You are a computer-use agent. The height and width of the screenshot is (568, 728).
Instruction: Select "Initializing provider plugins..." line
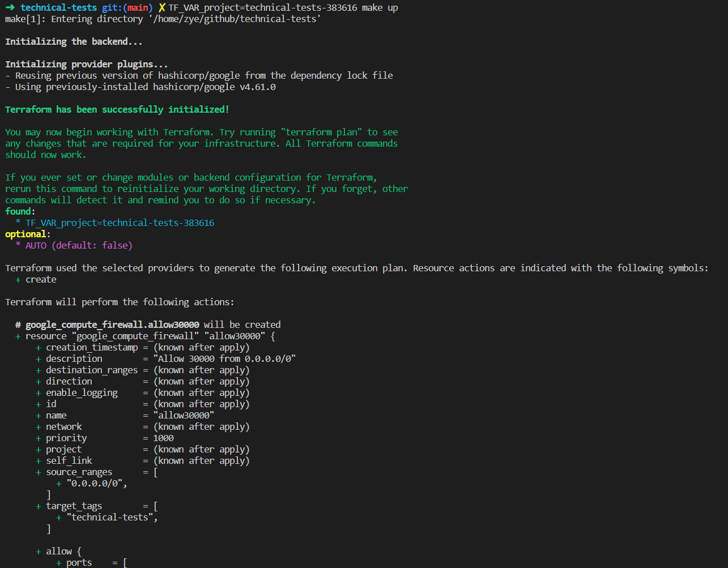(x=87, y=64)
